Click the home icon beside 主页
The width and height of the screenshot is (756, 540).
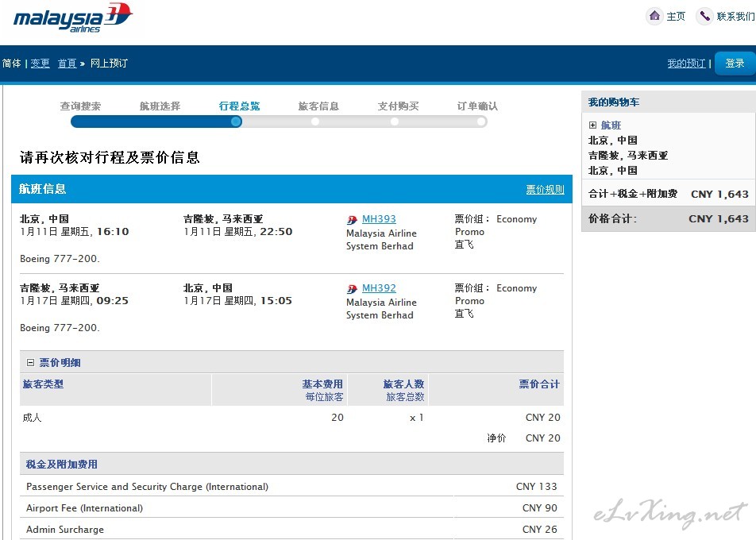click(x=654, y=16)
